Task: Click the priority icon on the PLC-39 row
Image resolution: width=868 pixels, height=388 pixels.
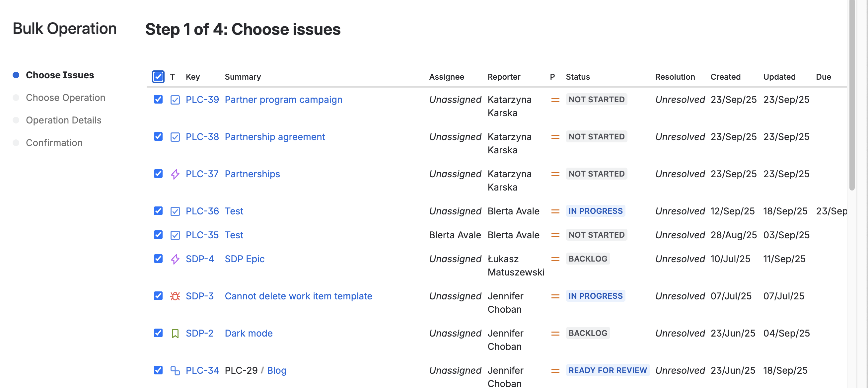Action: [555, 100]
